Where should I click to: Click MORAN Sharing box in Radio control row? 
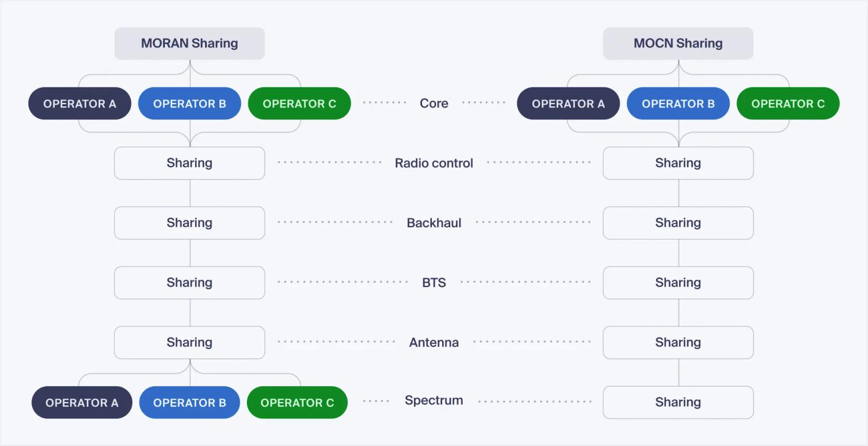click(189, 163)
